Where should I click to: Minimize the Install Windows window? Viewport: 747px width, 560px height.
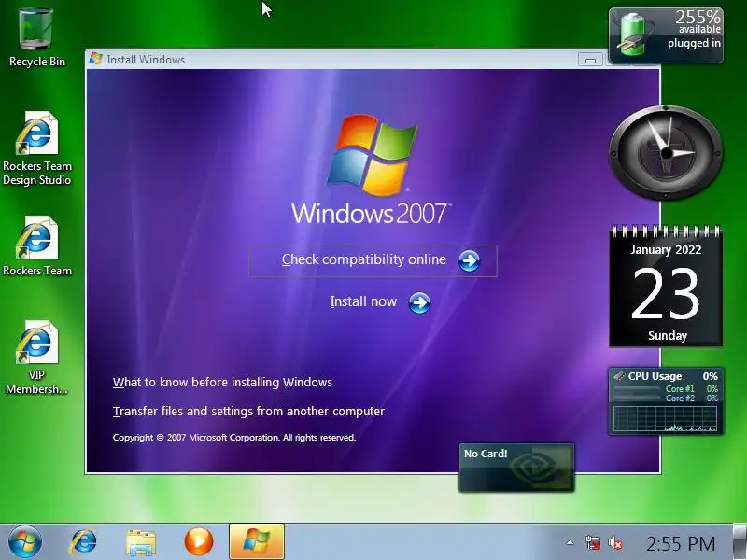coord(590,60)
